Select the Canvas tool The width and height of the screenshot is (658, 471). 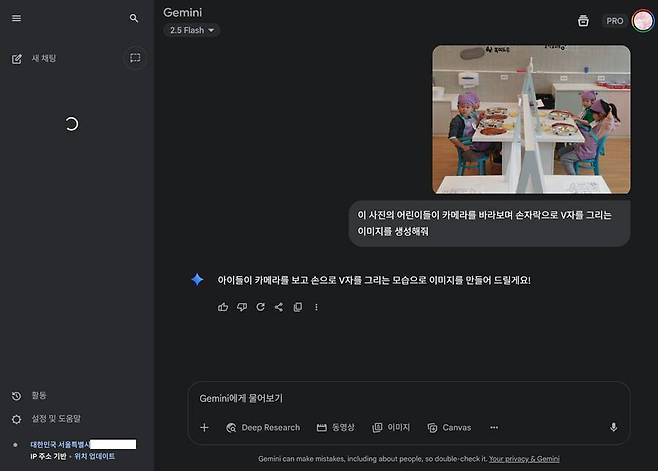pyautogui.click(x=449, y=427)
